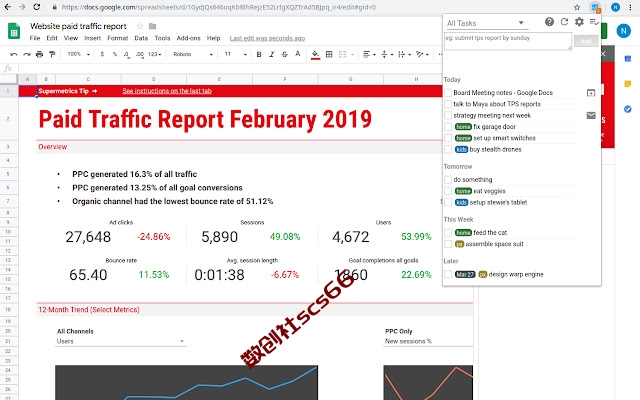Check off talk to Maya about TPS reports
This screenshot has width=640, height=400.
click(448, 104)
